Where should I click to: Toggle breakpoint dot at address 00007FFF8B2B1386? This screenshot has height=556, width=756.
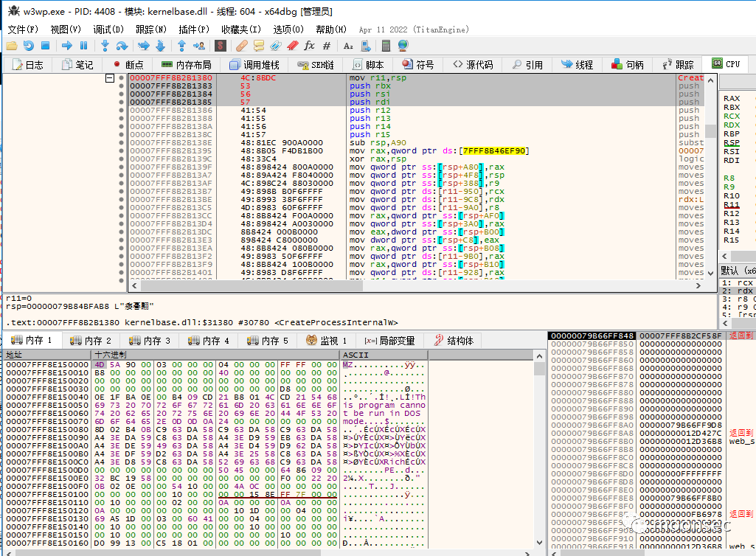point(122,111)
